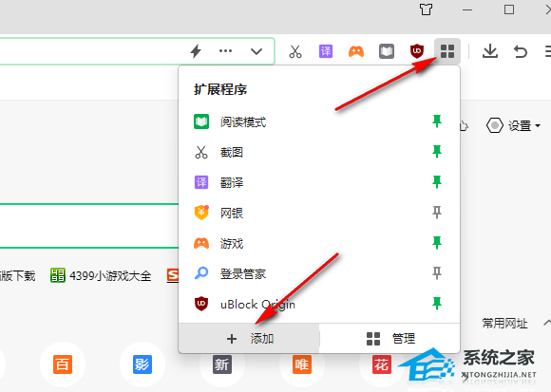Open the downloads arrow icon
The height and width of the screenshot is (392, 551).
(490, 51)
